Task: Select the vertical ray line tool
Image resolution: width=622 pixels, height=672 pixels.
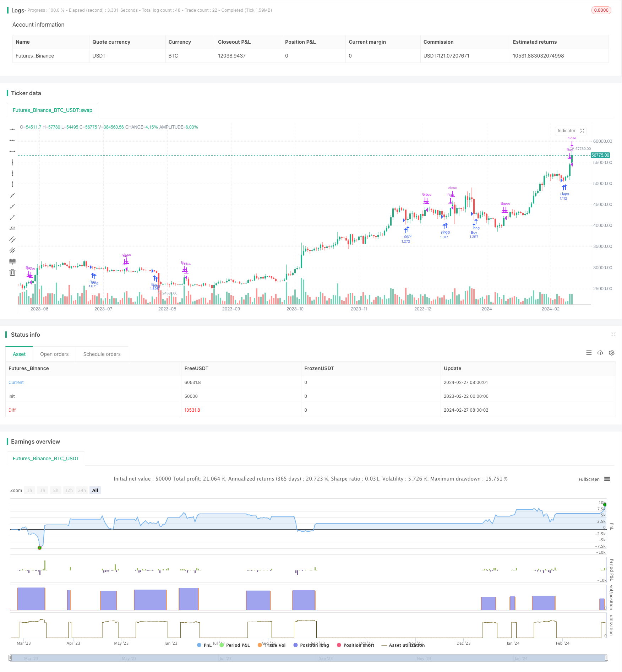Action: pyautogui.click(x=12, y=173)
